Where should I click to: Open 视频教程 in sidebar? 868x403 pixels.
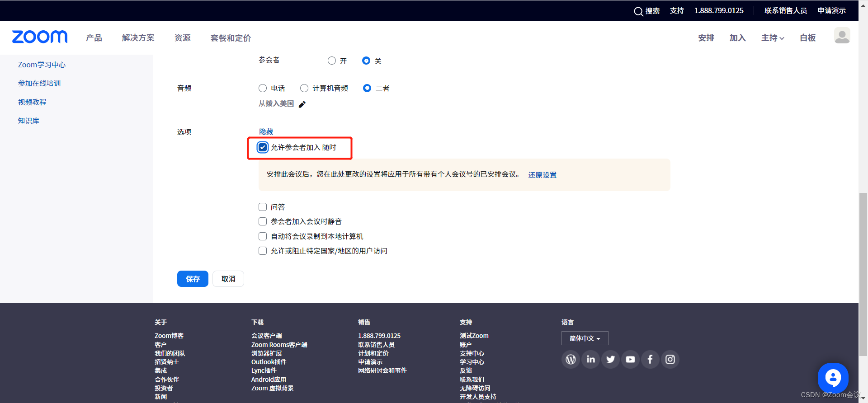click(x=32, y=102)
